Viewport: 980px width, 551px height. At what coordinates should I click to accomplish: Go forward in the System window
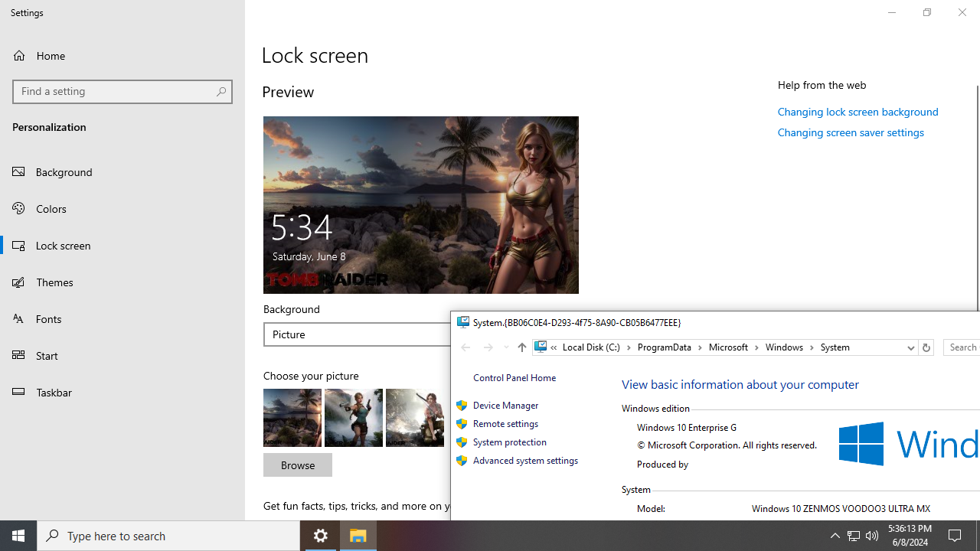tap(488, 347)
